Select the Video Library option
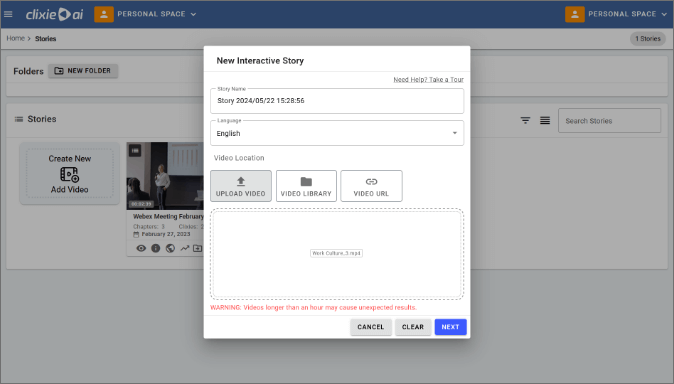The width and height of the screenshot is (674, 384). point(306,186)
